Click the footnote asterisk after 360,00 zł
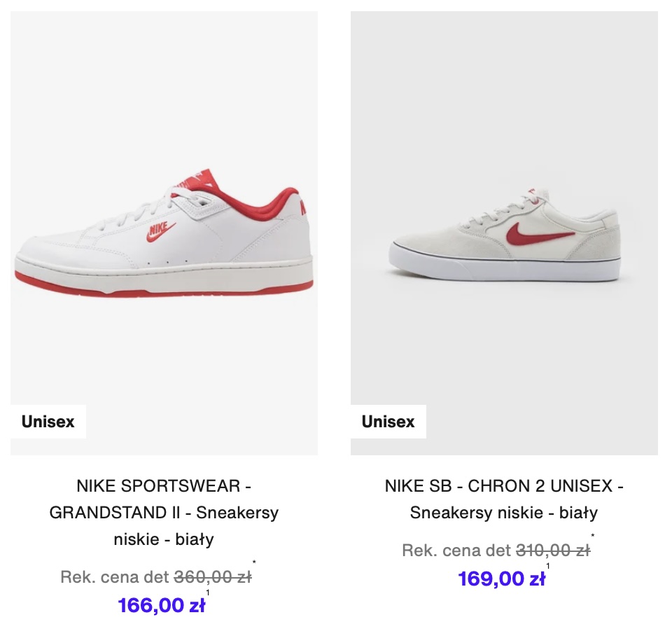 tap(254, 562)
